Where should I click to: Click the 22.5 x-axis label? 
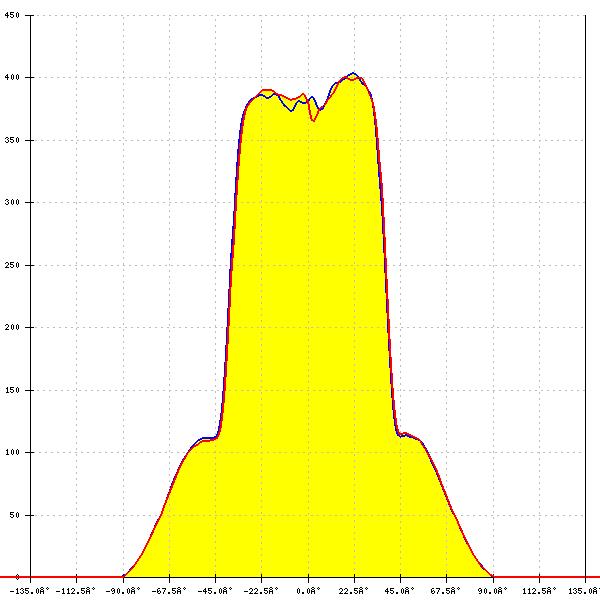[354, 590]
